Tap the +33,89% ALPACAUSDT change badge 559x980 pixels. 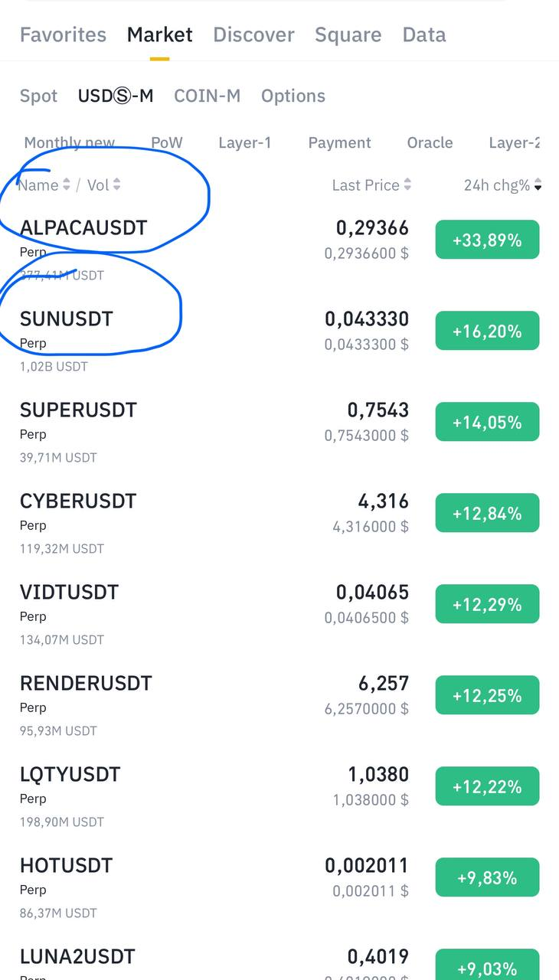[x=487, y=240]
